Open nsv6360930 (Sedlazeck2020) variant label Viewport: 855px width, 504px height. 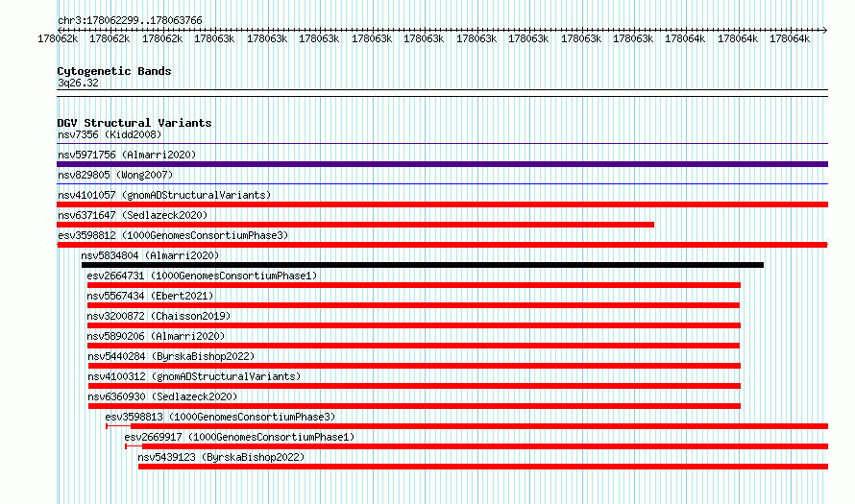162,396
